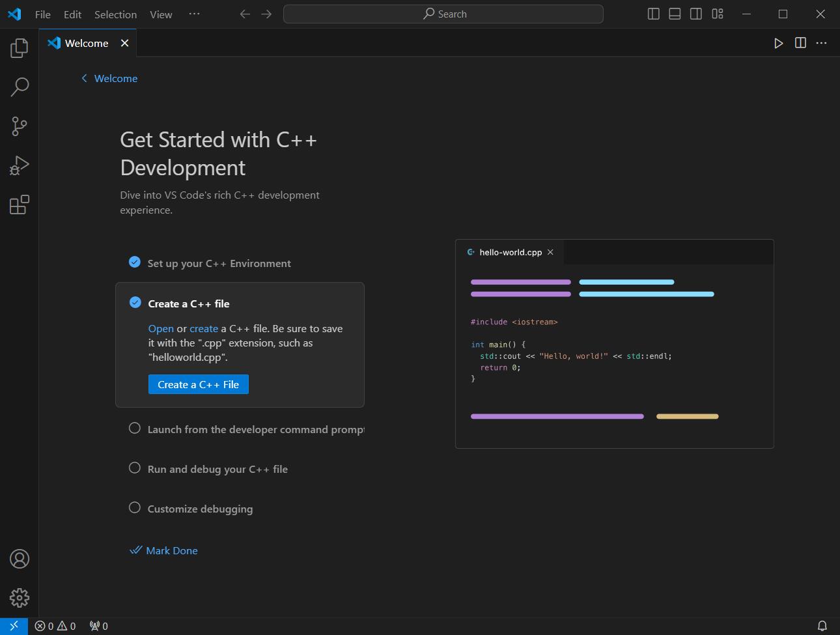
Task: Open notifications bell in status bar
Action: tap(822, 626)
